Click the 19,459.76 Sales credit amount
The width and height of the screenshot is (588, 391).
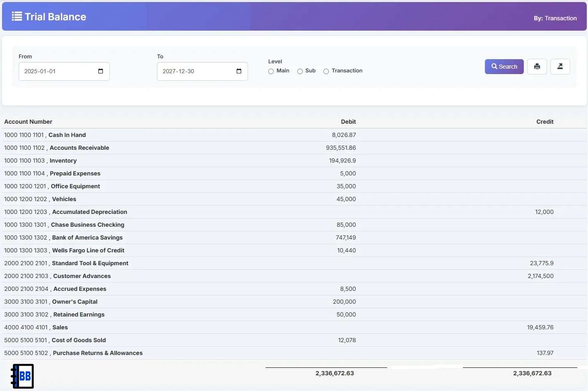540,327
